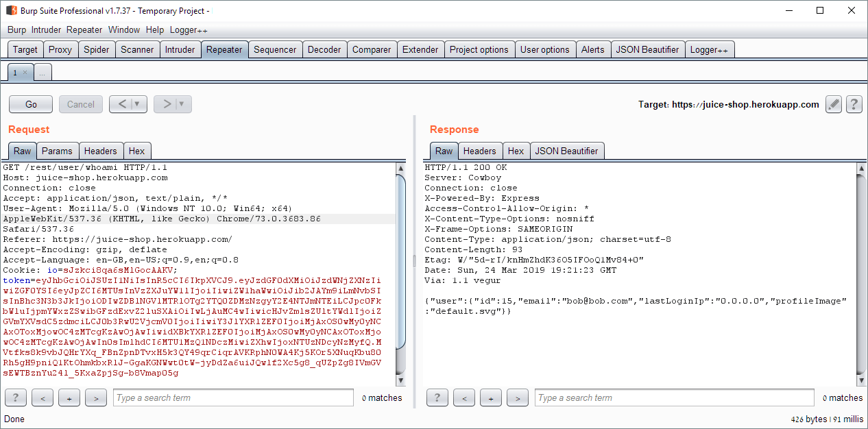Open the Logger++ menu
This screenshot has height=429, width=868.
pos(189,29)
